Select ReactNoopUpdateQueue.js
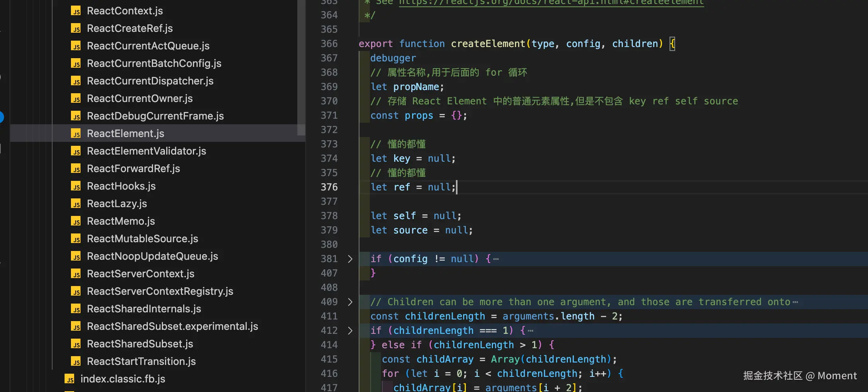This screenshot has height=392, width=868. [x=153, y=256]
